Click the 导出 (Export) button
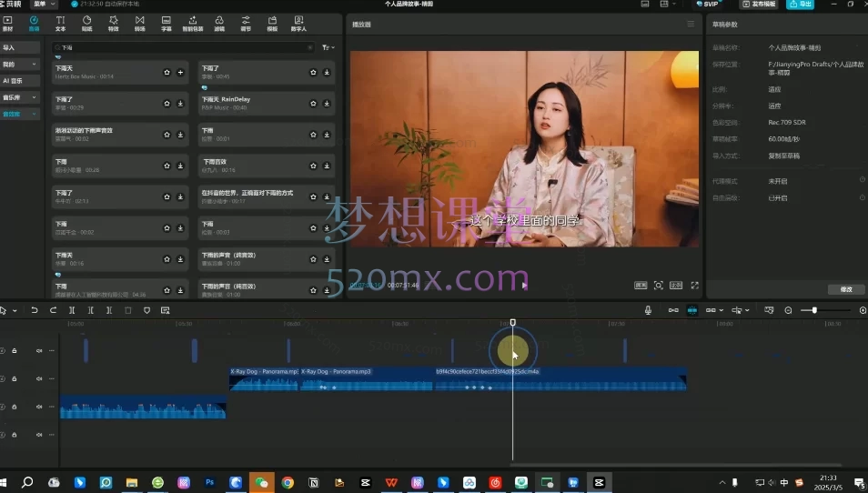This screenshot has height=493, width=868. (800, 5)
